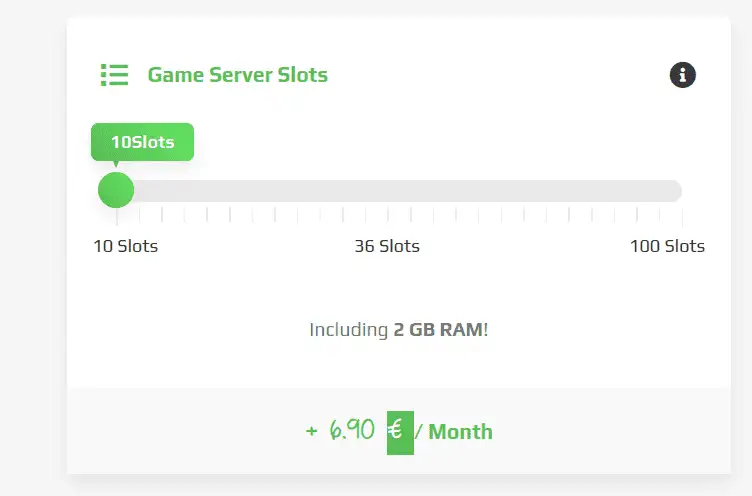This screenshot has height=496, width=752.
Task: Click the exclamation mark after "2 GB RAM"
Action: coord(486,329)
